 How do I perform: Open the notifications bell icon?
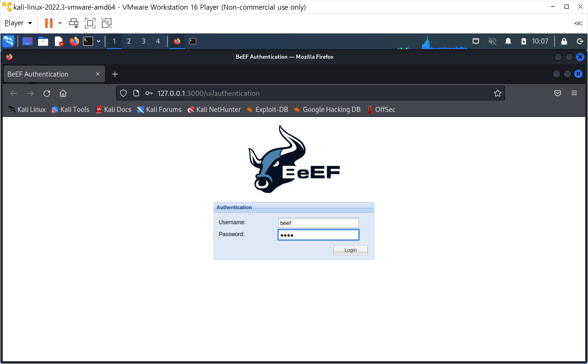tap(508, 41)
